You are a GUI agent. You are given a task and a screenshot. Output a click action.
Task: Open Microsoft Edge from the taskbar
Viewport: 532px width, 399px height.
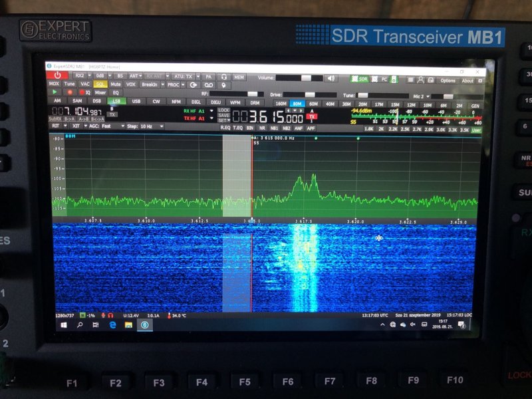pos(112,325)
